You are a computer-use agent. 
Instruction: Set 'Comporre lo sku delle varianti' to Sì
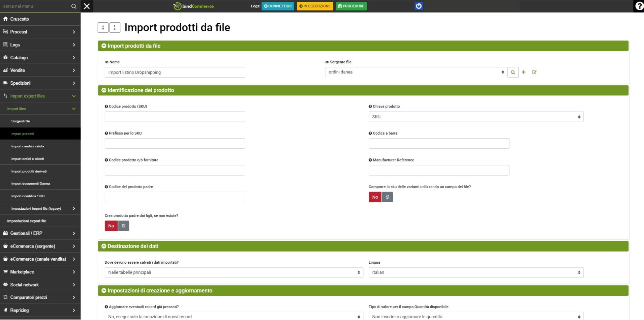[387, 197]
